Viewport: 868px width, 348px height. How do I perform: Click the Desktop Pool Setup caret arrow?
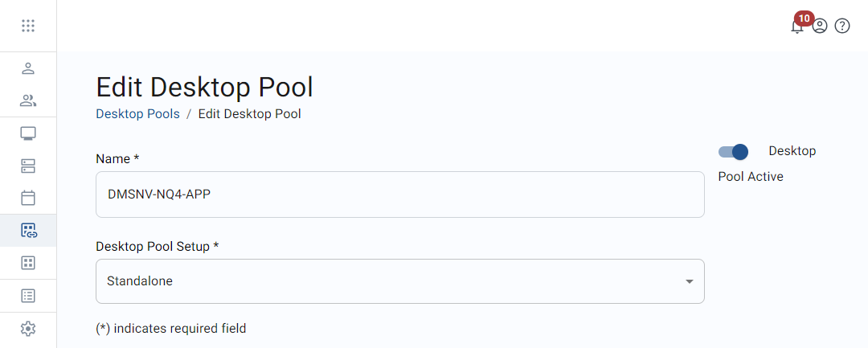(689, 281)
